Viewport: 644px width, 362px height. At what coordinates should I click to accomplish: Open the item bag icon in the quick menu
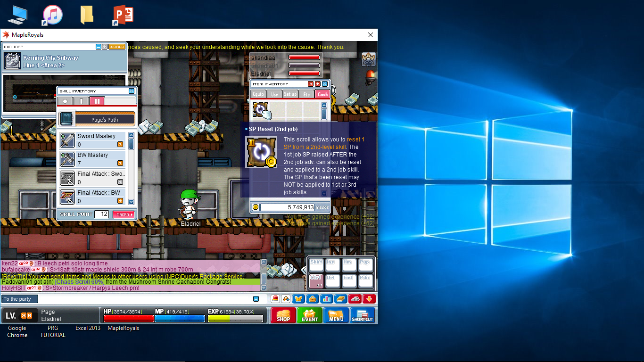pyautogui.click(x=312, y=298)
